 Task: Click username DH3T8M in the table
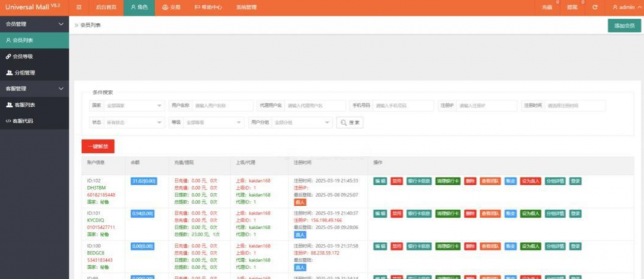coord(96,187)
